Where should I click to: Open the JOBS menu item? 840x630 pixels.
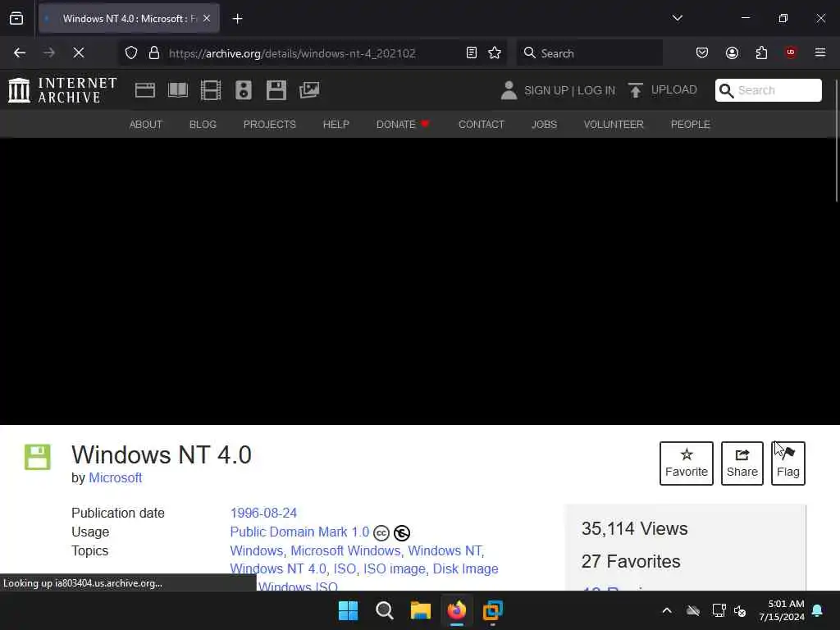coord(544,125)
